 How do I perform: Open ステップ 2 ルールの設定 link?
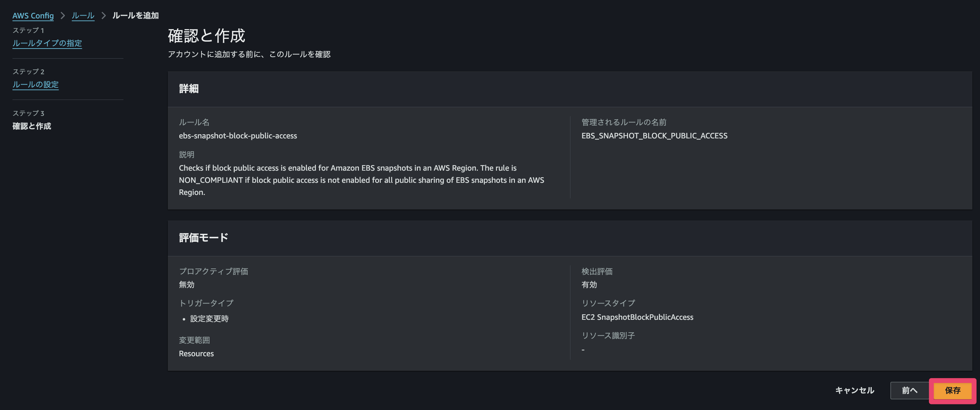pos(35,85)
